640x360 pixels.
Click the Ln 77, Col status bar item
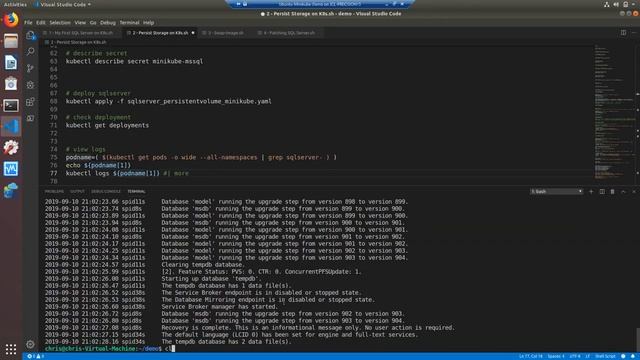coord(531,356)
